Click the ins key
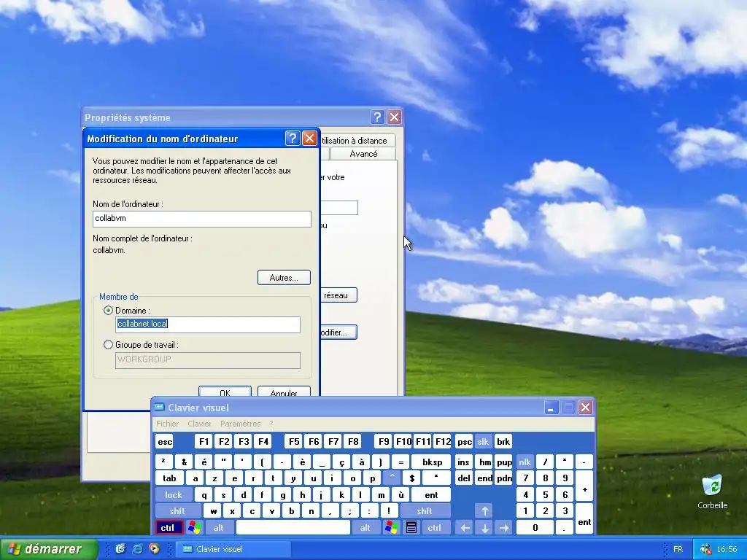The width and height of the screenshot is (747, 560). pyautogui.click(x=463, y=462)
